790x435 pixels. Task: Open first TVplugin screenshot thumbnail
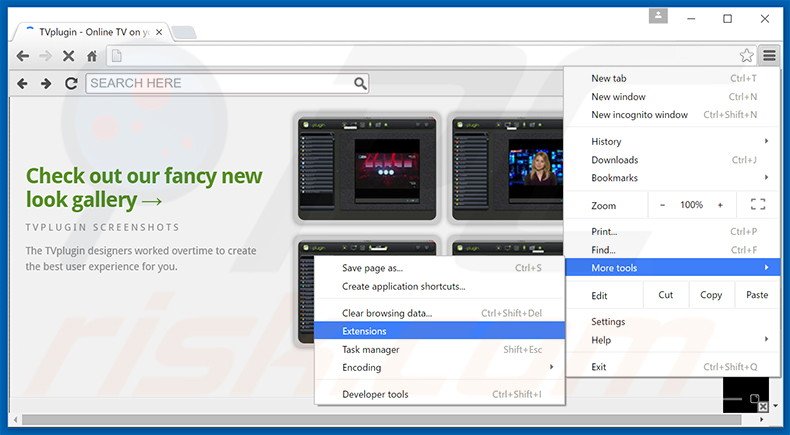(x=367, y=168)
